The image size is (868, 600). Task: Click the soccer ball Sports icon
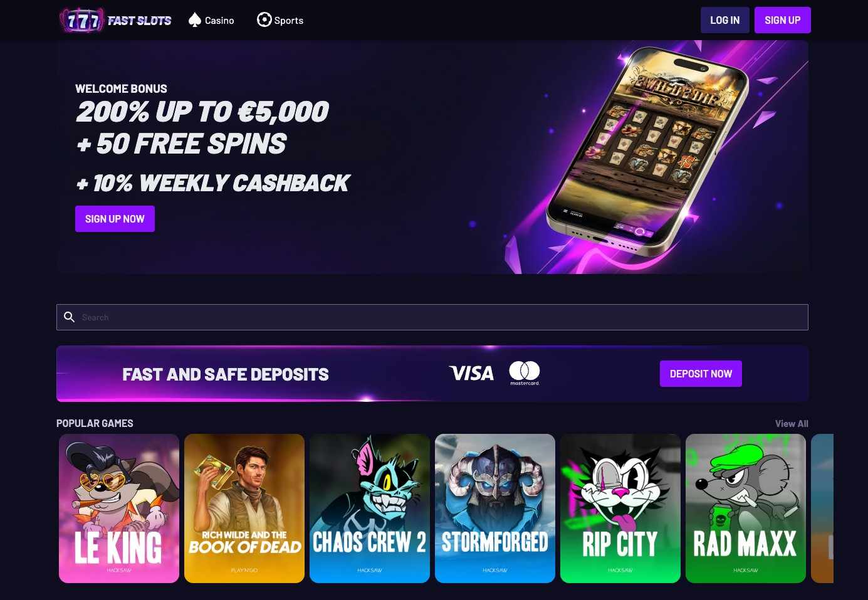click(x=264, y=20)
